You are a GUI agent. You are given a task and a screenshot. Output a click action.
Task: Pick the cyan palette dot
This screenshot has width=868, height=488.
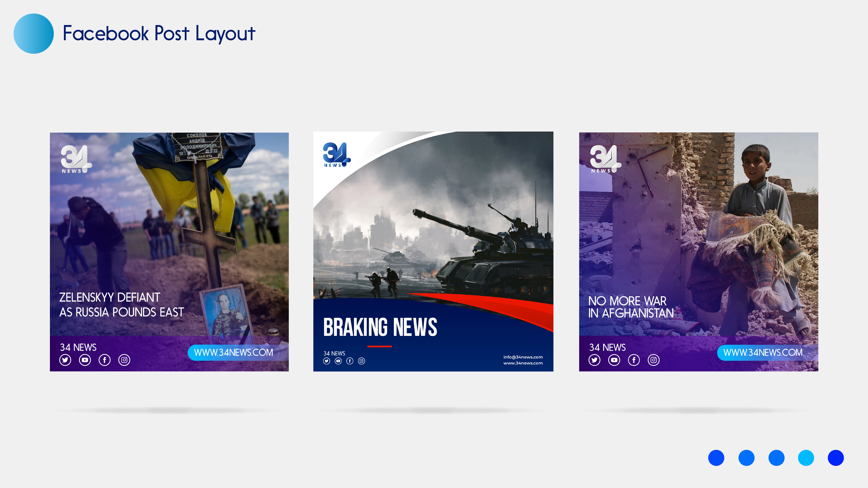pyautogui.click(x=806, y=458)
